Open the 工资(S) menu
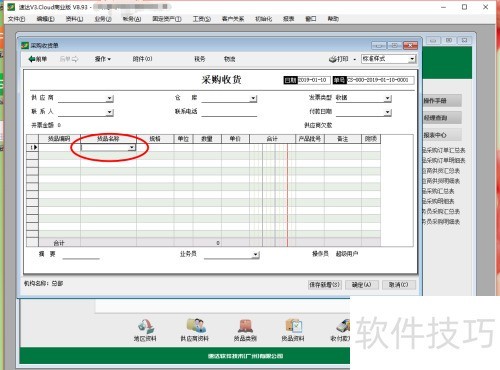Image resolution: width=500 pixels, height=370 pixels. coord(202,19)
